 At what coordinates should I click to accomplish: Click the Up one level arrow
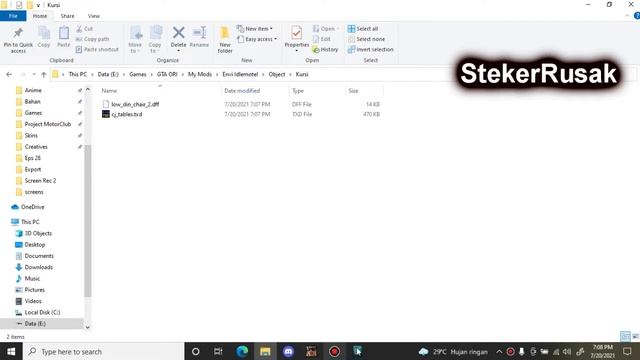click(44, 74)
